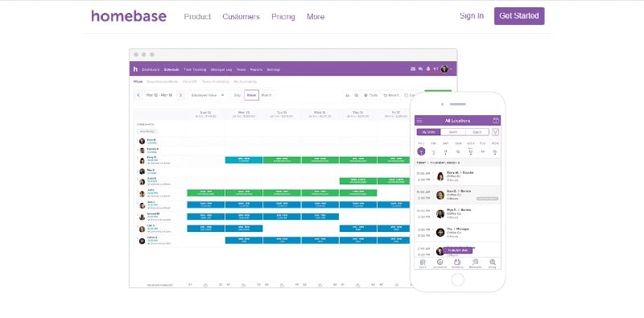Click the Tue 14 column header

pos(282,114)
